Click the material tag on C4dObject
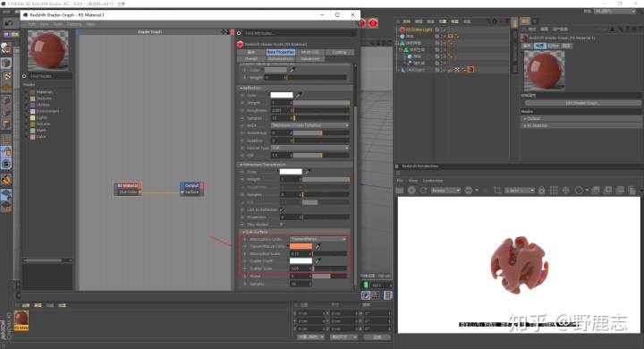Screen dimensions: 644x349 (x=470, y=70)
